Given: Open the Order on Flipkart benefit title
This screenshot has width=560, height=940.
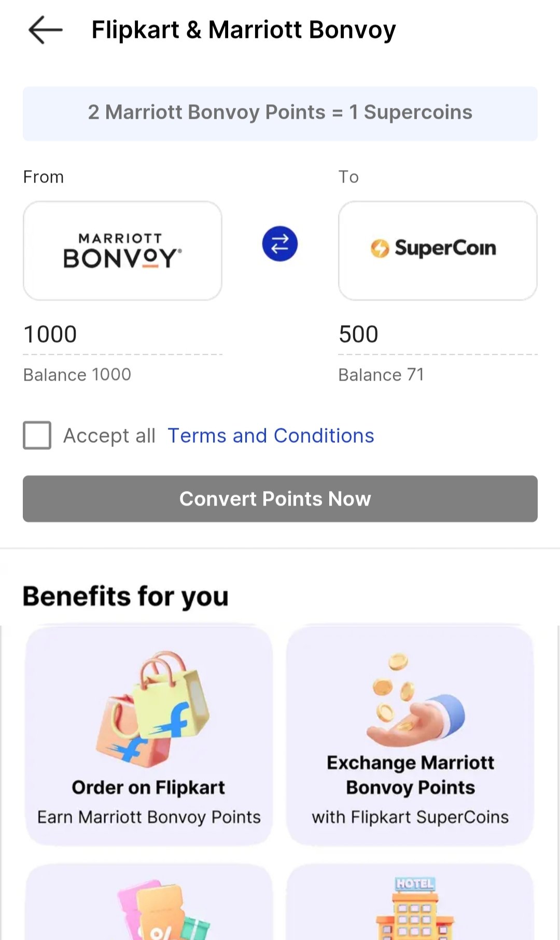Looking at the screenshot, I should tap(148, 788).
